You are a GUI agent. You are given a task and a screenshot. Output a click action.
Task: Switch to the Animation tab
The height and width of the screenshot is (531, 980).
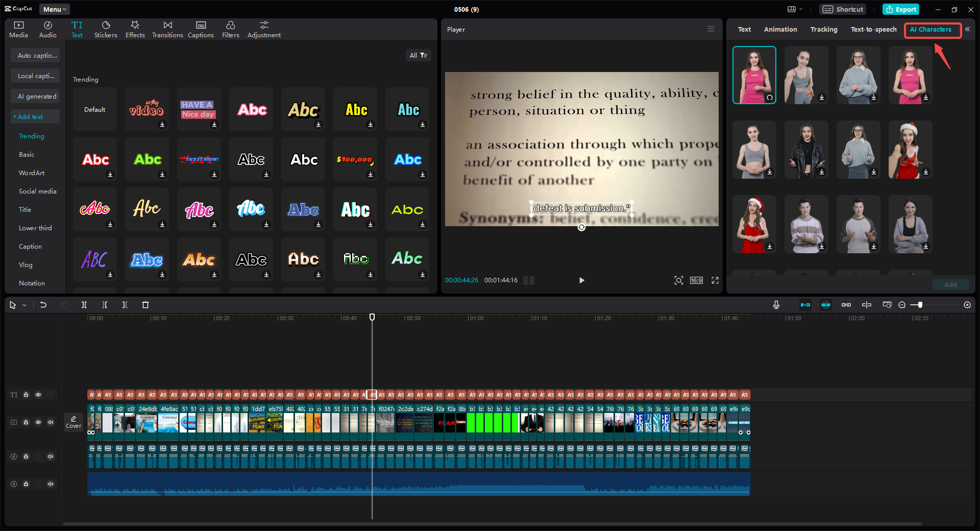[780, 30]
